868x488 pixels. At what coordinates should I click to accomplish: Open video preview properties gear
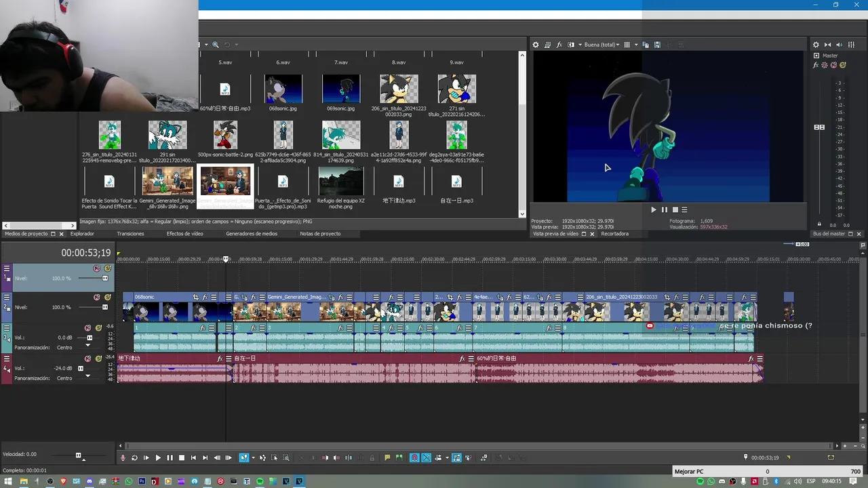(536, 45)
